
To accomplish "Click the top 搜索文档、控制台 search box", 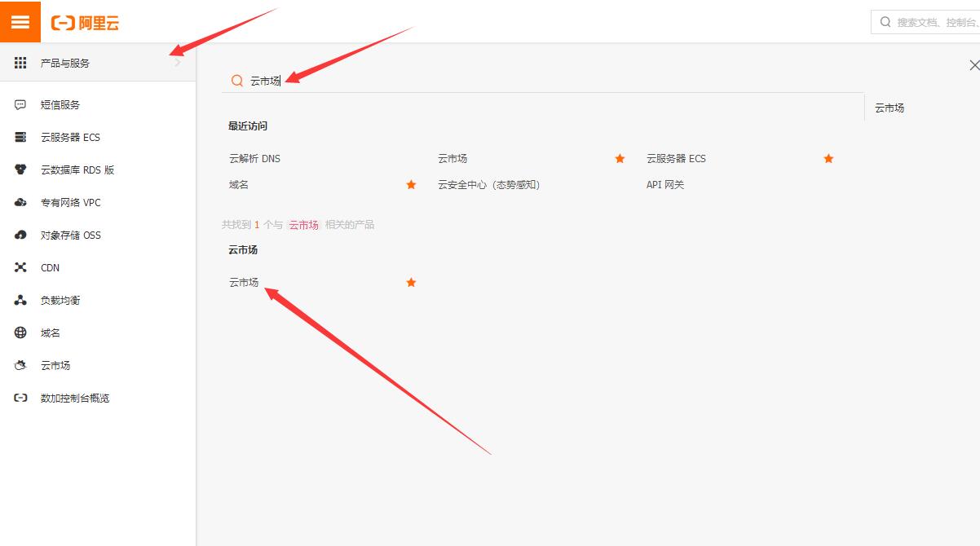I will click(925, 22).
